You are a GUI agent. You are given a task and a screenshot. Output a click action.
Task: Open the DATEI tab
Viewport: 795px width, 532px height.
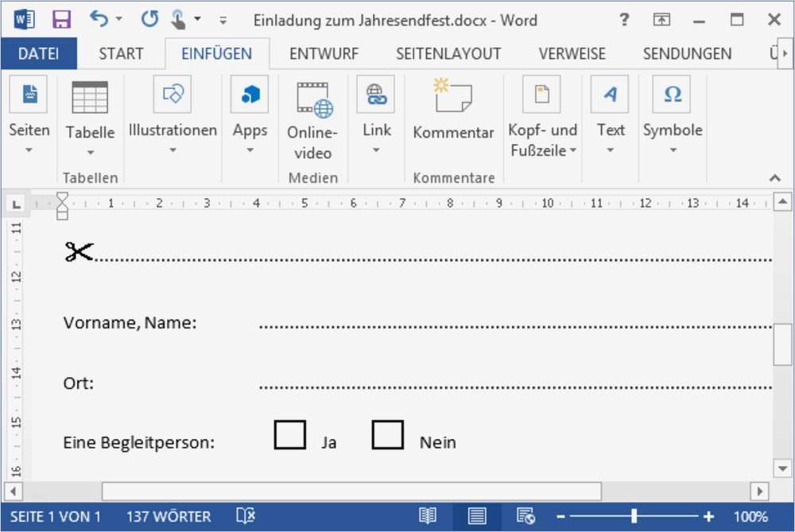38,53
